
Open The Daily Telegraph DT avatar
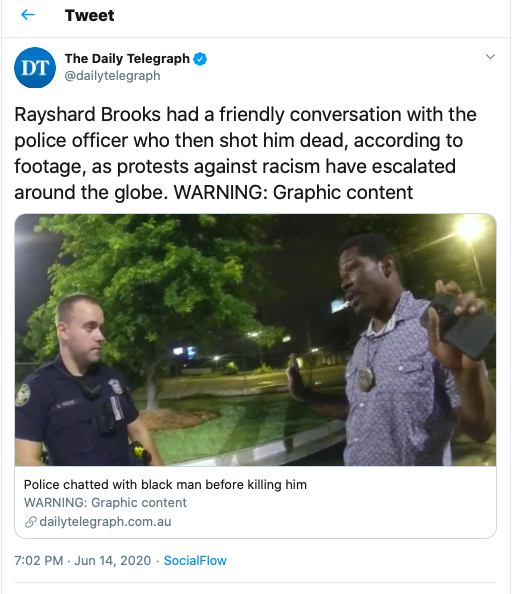click(x=35, y=67)
